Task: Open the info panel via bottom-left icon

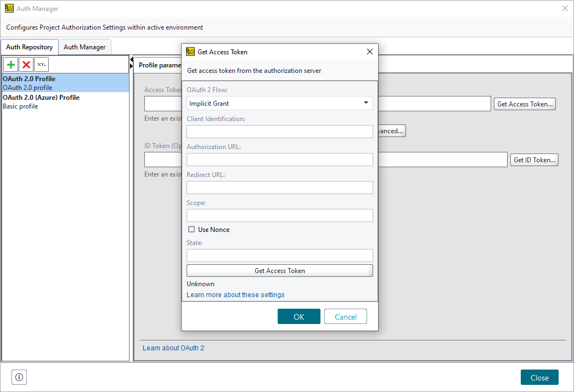Action: [x=19, y=377]
